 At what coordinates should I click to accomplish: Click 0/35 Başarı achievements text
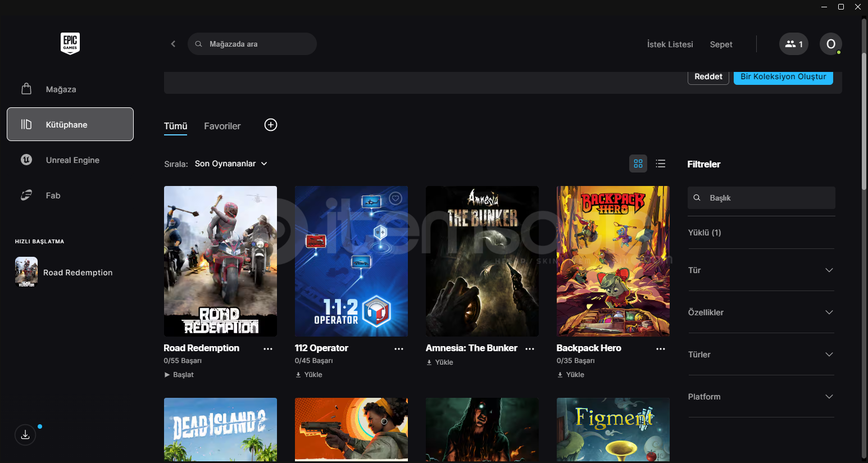(x=575, y=361)
